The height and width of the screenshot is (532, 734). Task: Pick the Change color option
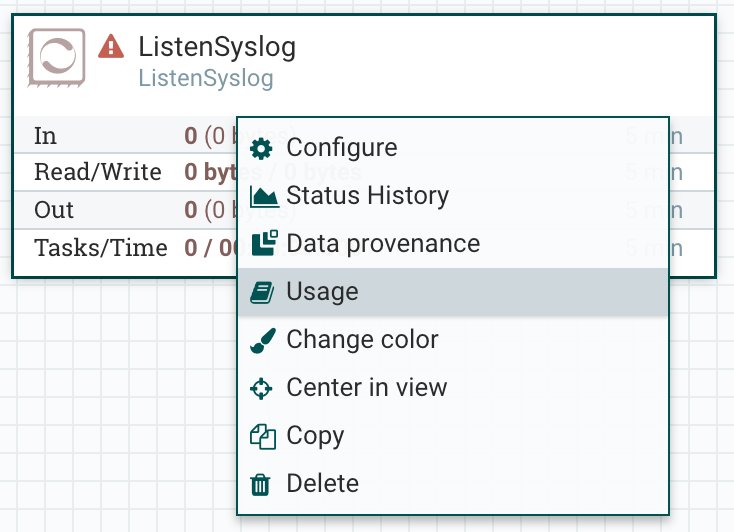[x=362, y=340]
